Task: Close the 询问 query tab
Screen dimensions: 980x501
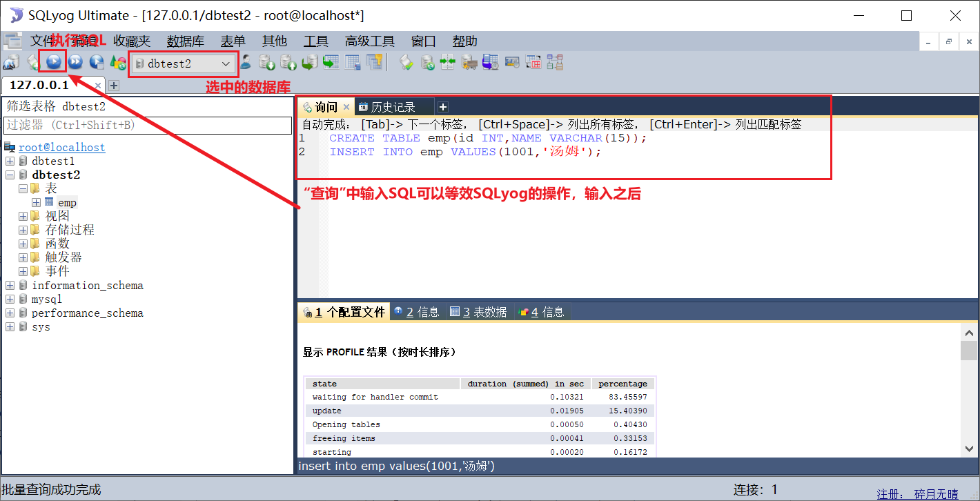Action: 346,108
